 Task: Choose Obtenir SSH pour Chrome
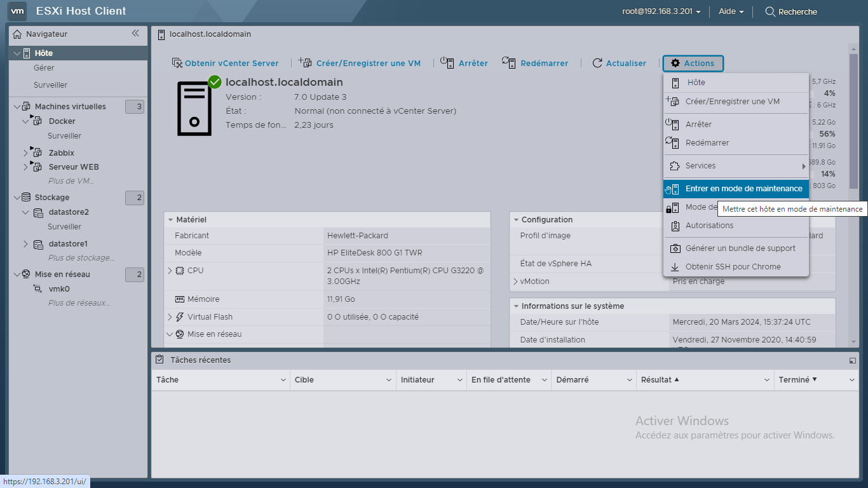pos(736,267)
